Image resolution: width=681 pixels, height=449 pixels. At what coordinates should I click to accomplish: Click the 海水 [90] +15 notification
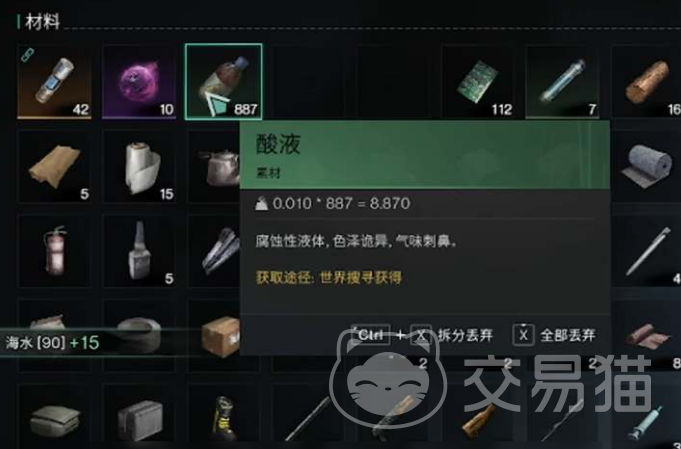click(53, 343)
